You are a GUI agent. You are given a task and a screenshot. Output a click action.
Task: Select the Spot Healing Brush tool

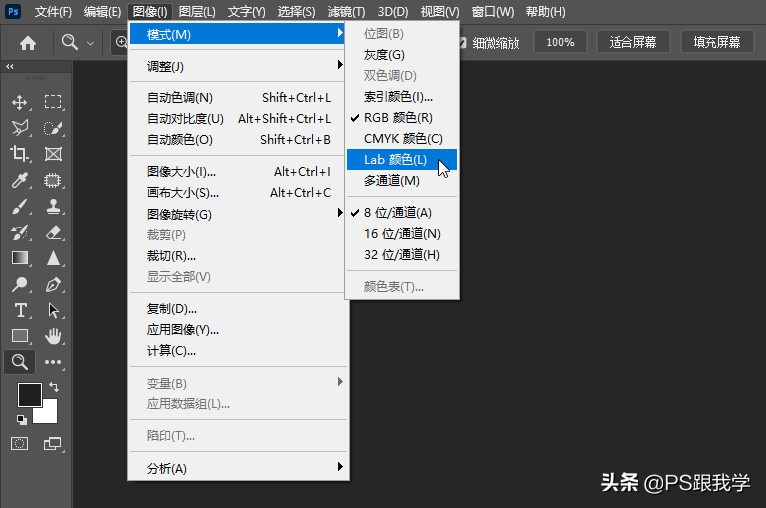(x=53, y=180)
